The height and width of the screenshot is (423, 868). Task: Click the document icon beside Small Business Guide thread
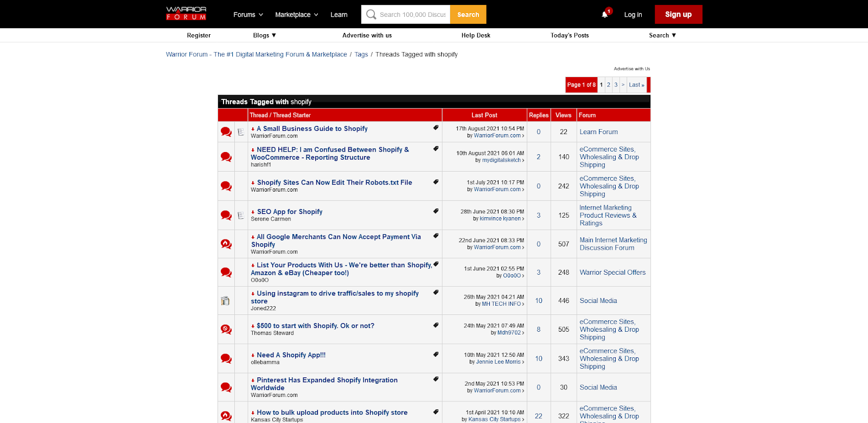click(x=241, y=132)
